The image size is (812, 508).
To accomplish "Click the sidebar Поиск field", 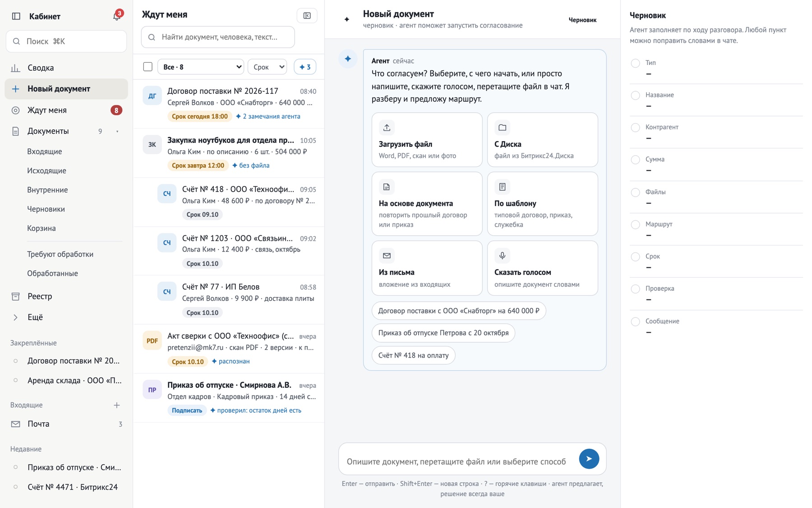I will tap(66, 42).
